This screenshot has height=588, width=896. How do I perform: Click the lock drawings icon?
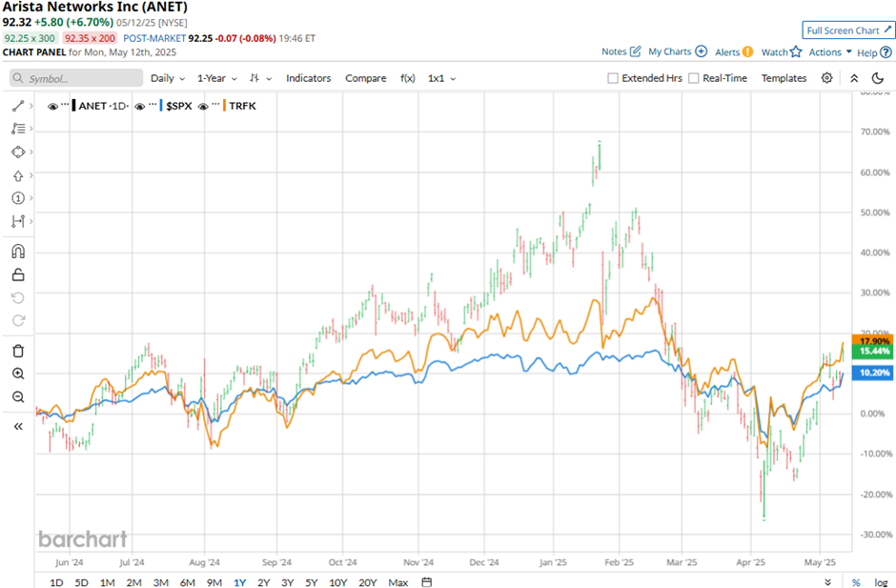[x=18, y=275]
